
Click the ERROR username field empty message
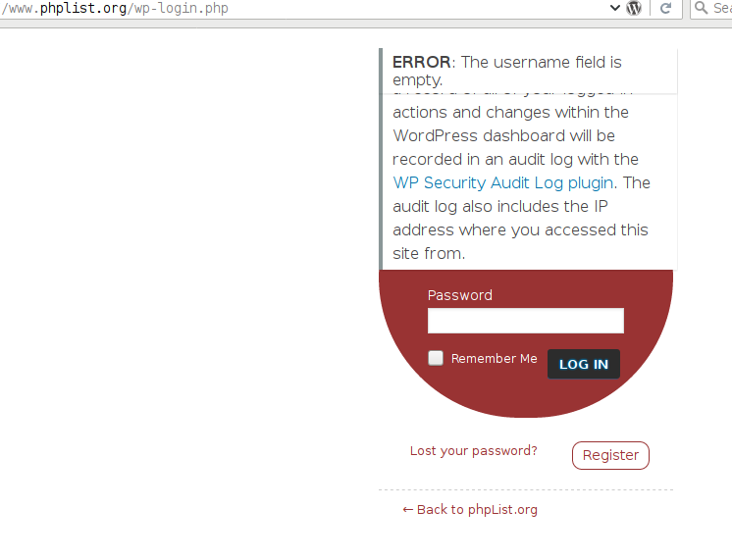click(507, 71)
